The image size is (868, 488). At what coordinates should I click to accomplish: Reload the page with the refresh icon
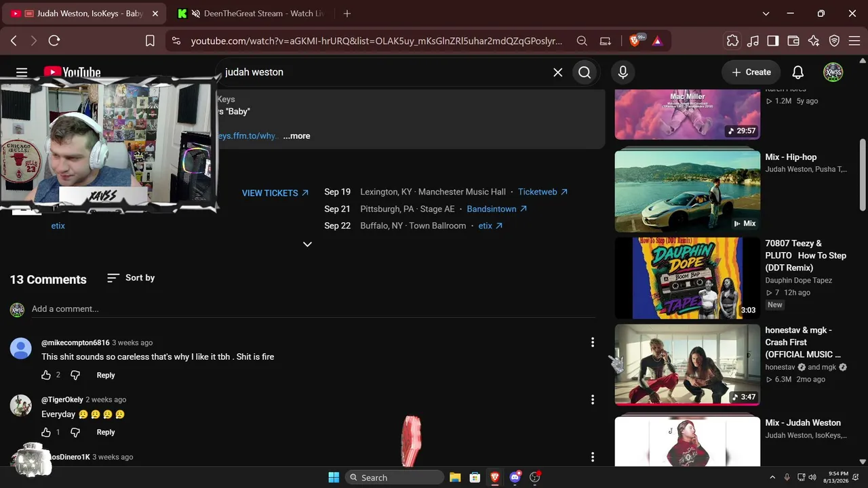54,41
